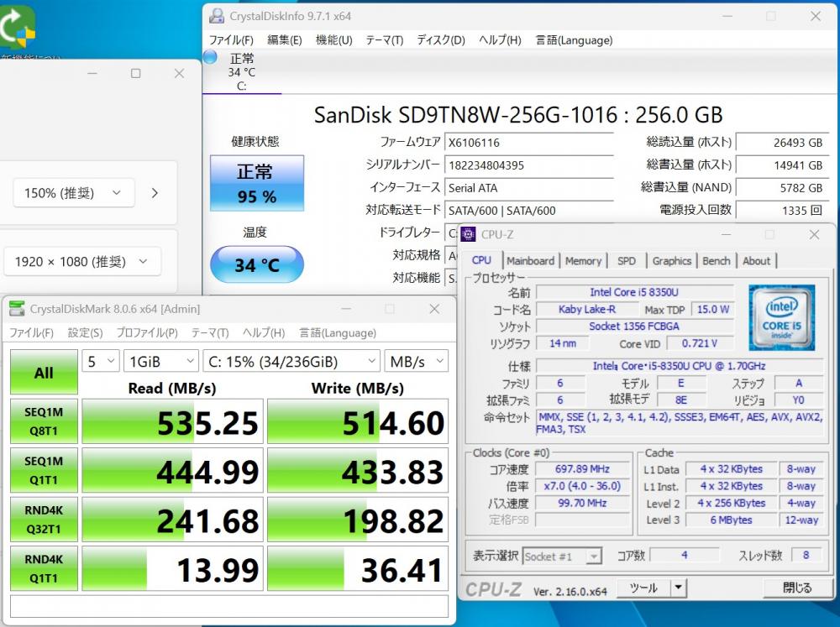
Task: Click the 正常 95% health status box
Action: pyautogui.click(x=256, y=184)
